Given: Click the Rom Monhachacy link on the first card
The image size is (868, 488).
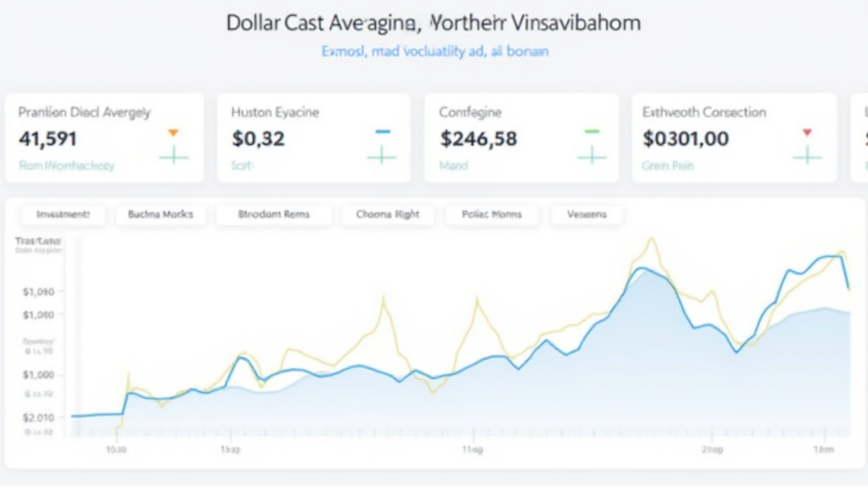Looking at the screenshot, I should pyautogui.click(x=66, y=166).
